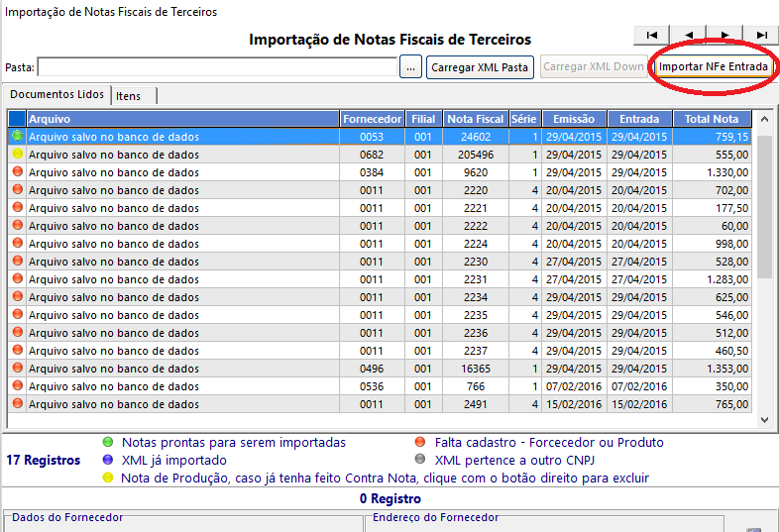
Task: Click the red status dot of note 2224
Action: pos(18,243)
